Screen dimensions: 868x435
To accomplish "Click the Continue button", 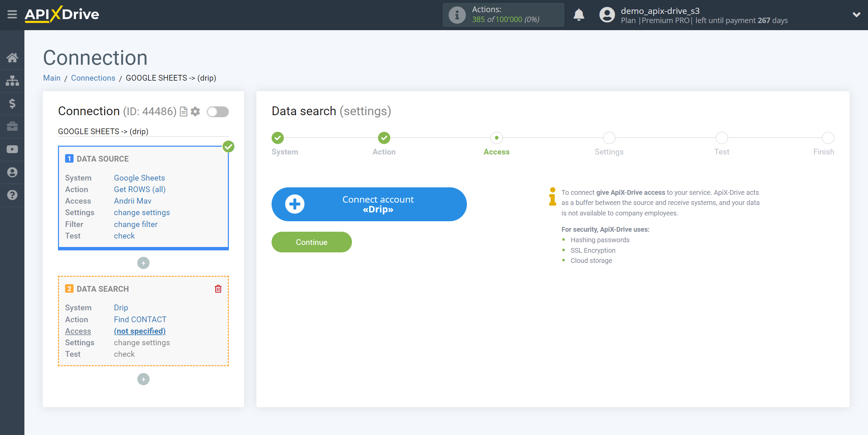I will 311,242.
